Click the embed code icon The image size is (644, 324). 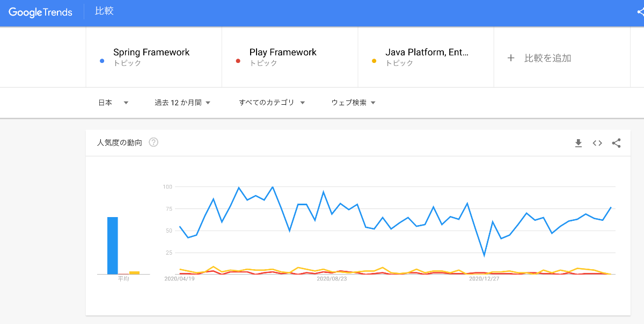pos(597,143)
